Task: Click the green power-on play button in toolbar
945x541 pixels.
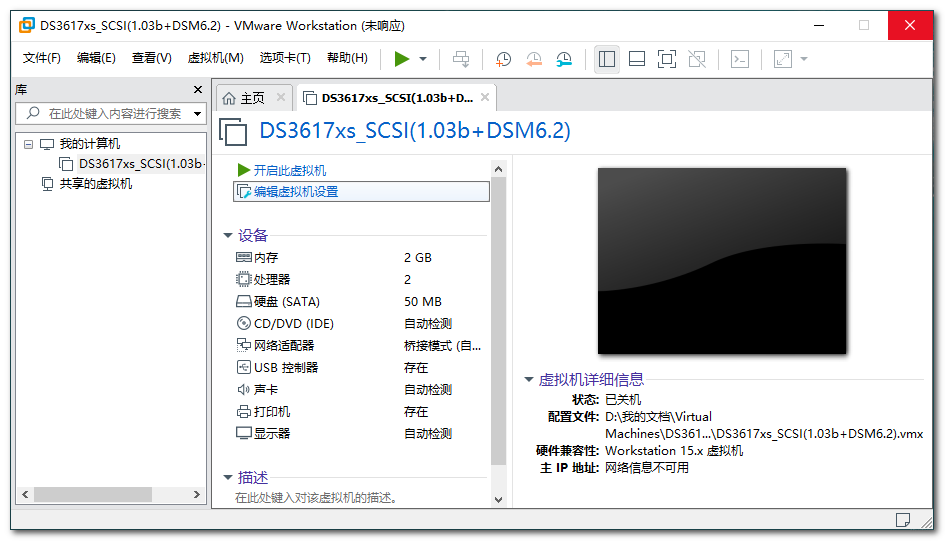Action: [402, 59]
